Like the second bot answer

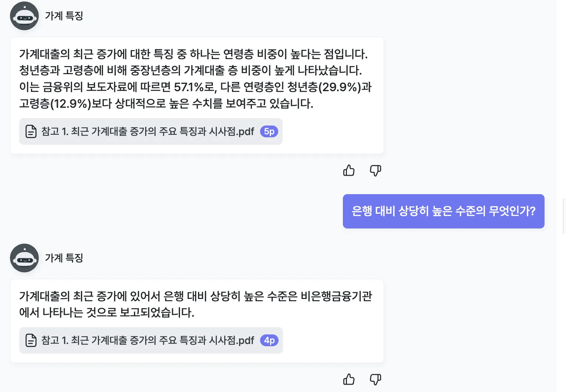coord(349,379)
